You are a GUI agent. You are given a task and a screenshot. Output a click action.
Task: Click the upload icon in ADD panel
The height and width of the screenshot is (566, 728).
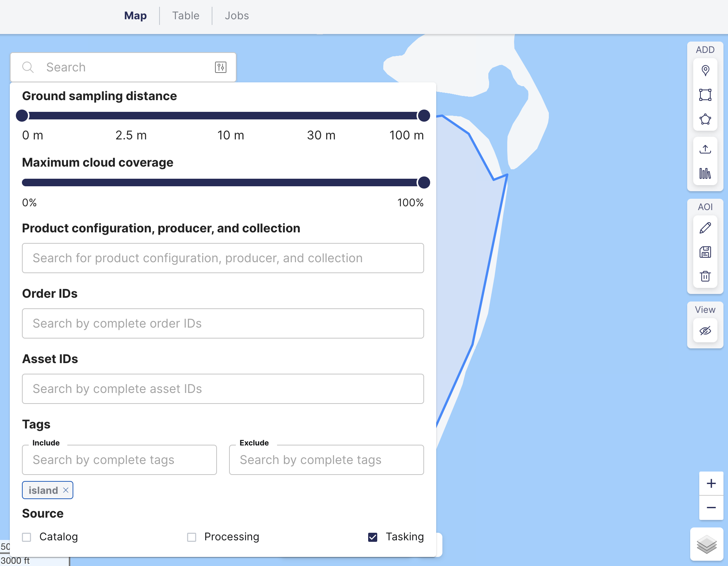click(x=706, y=149)
